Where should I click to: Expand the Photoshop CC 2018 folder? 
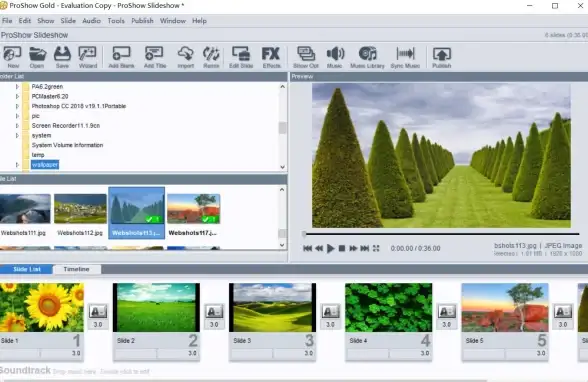pyautogui.click(x=17, y=106)
